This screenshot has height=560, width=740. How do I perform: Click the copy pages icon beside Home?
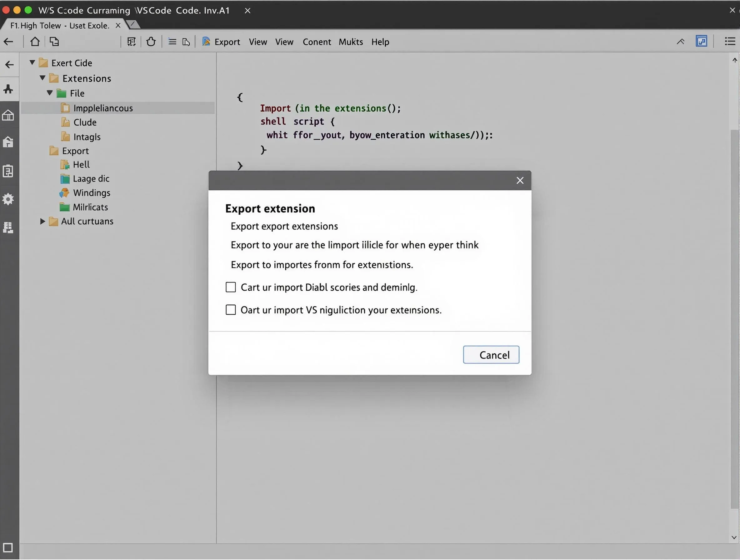coord(54,42)
